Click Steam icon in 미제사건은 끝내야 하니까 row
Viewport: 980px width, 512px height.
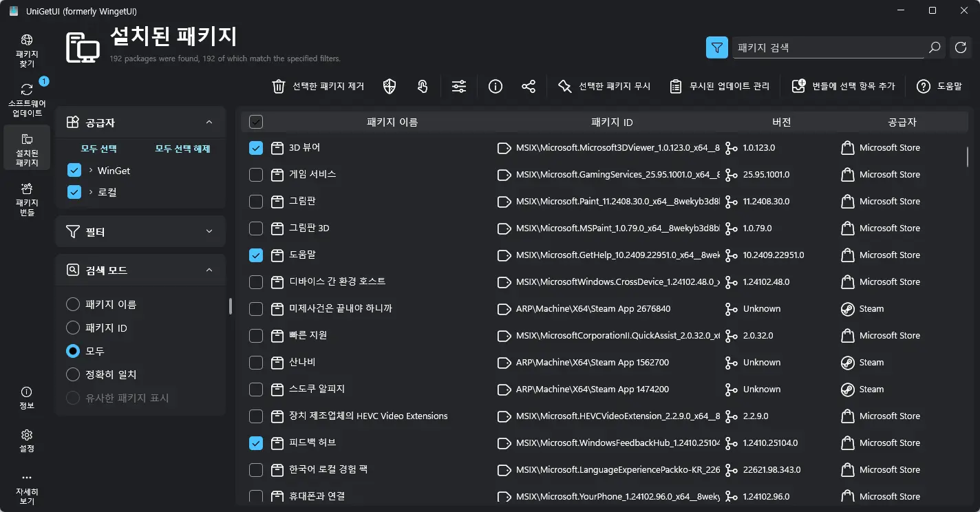[848, 309]
